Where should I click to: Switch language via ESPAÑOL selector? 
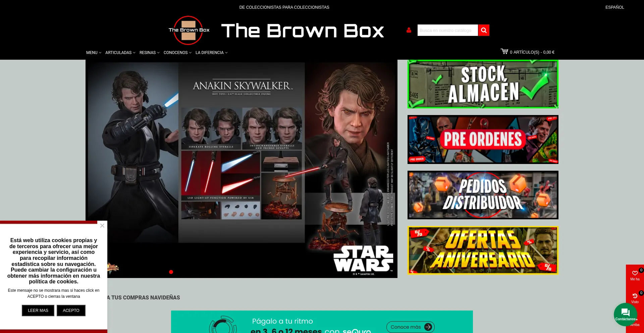tap(614, 7)
